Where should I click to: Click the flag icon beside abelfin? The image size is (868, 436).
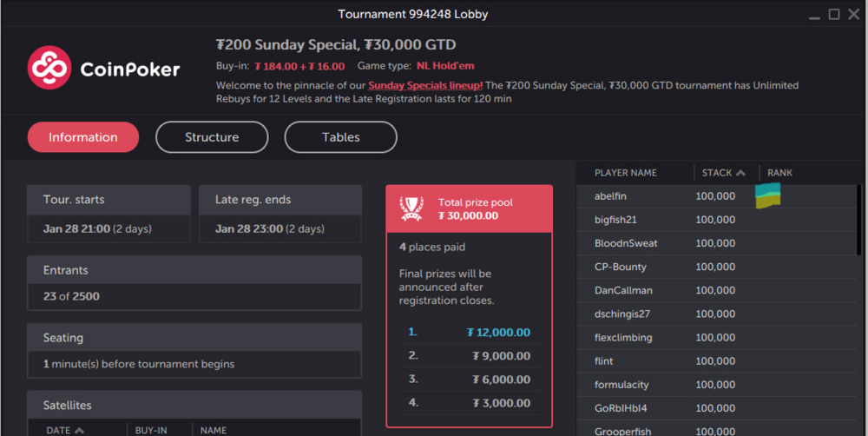pos(768,196)
